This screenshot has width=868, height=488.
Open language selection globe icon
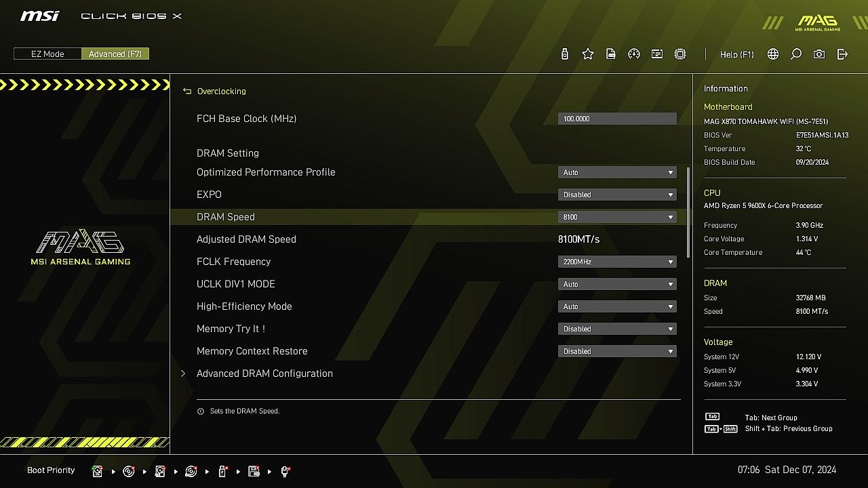coord(773,54)
